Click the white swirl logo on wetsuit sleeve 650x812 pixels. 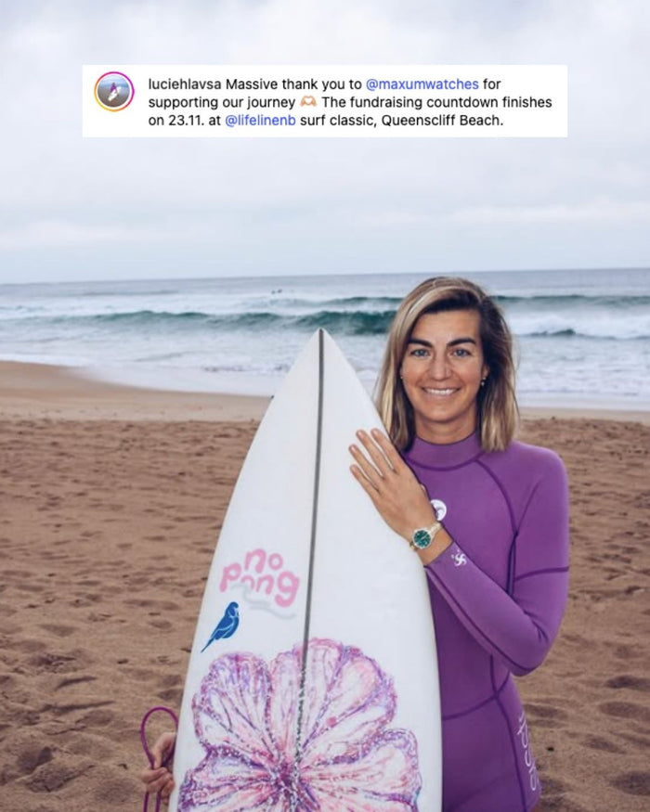pyautogui.click(x=460, y=559)
